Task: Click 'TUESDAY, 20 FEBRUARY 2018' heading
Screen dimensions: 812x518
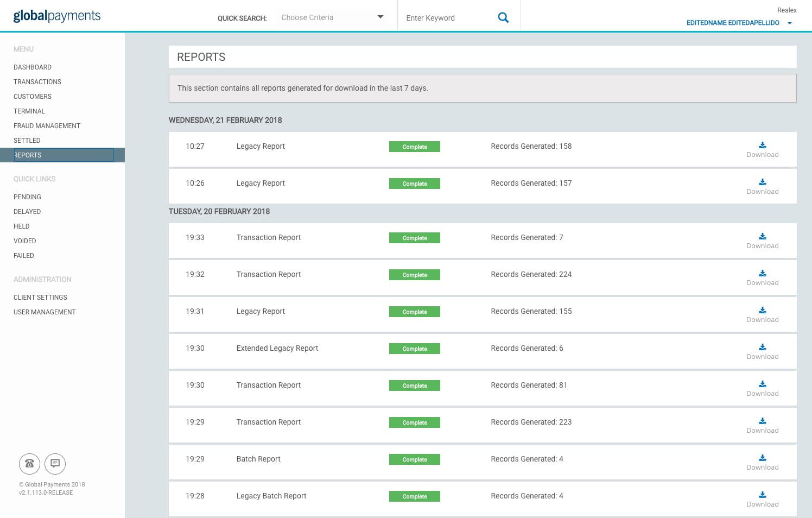Action: pos(219,211)
